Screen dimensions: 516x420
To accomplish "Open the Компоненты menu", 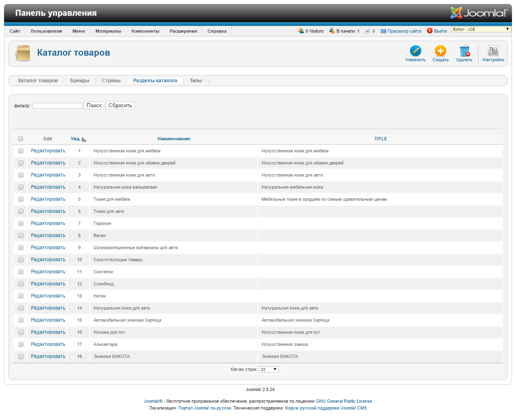I will (145, 31).
